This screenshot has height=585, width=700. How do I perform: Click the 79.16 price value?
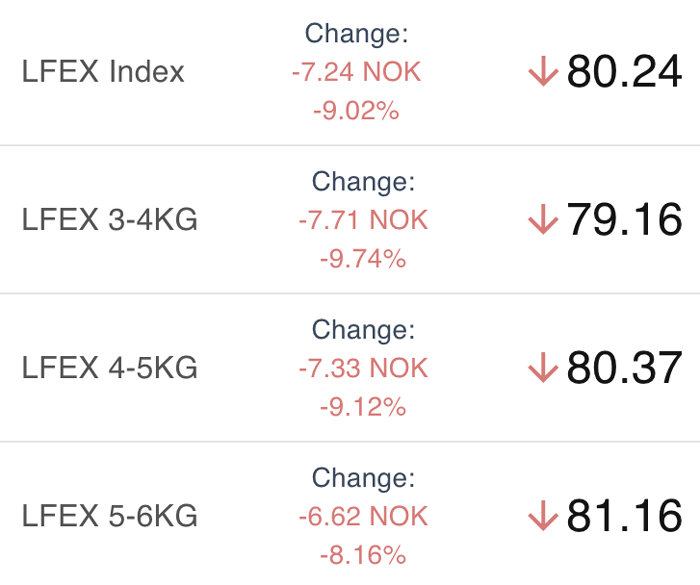(624, 219)
